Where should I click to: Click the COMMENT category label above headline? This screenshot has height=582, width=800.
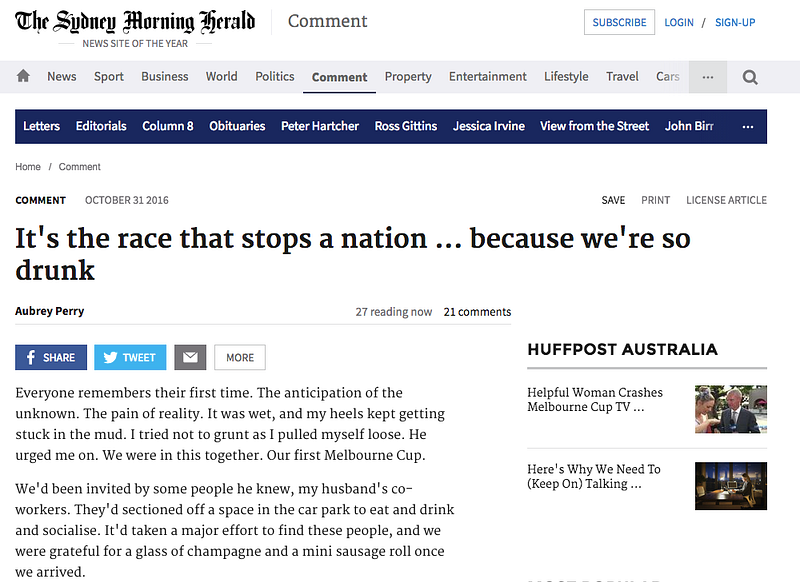[41, 200]
